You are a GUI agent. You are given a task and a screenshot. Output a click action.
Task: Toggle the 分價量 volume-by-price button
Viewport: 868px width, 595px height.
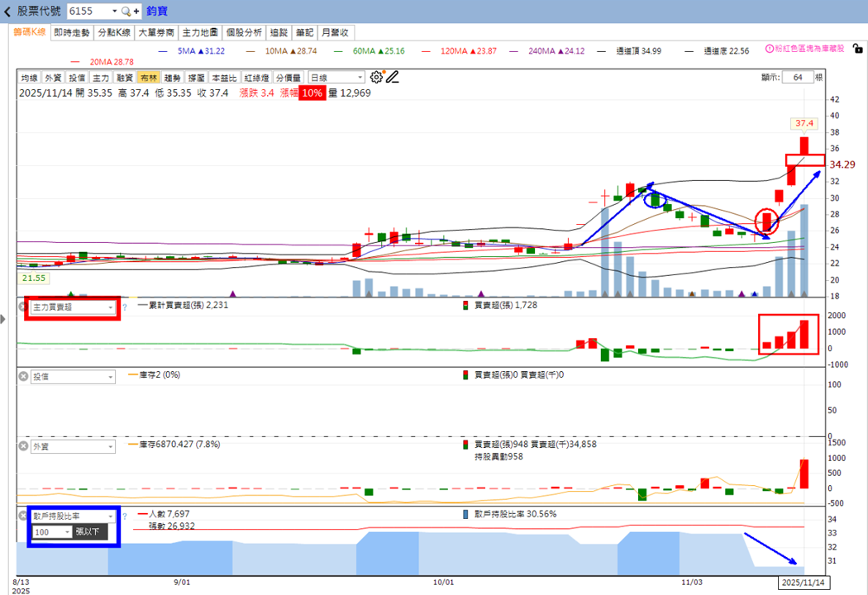tap(289, 78)
